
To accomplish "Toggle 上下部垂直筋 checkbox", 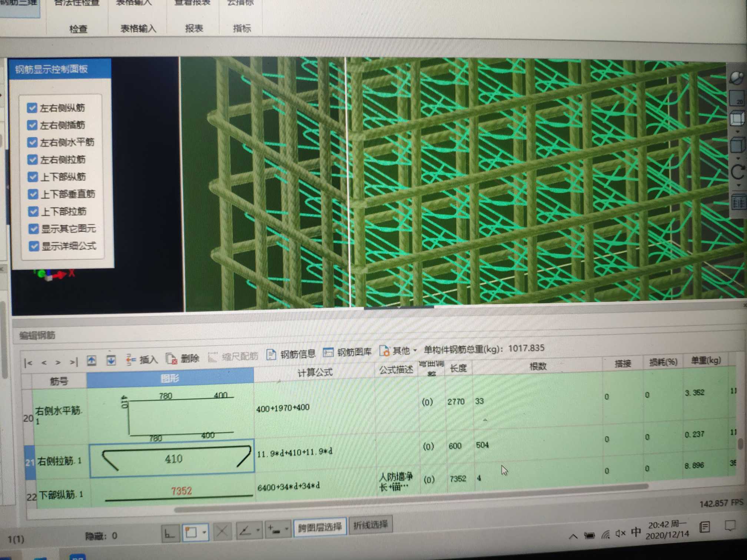I will [x=33, y=194].
